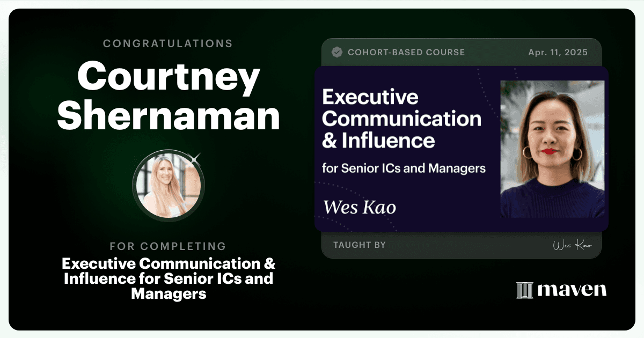The height and width of the screenshot is (338, 644).
Task: Click the italic Wes Kao name on card
Action: [360, 207]
